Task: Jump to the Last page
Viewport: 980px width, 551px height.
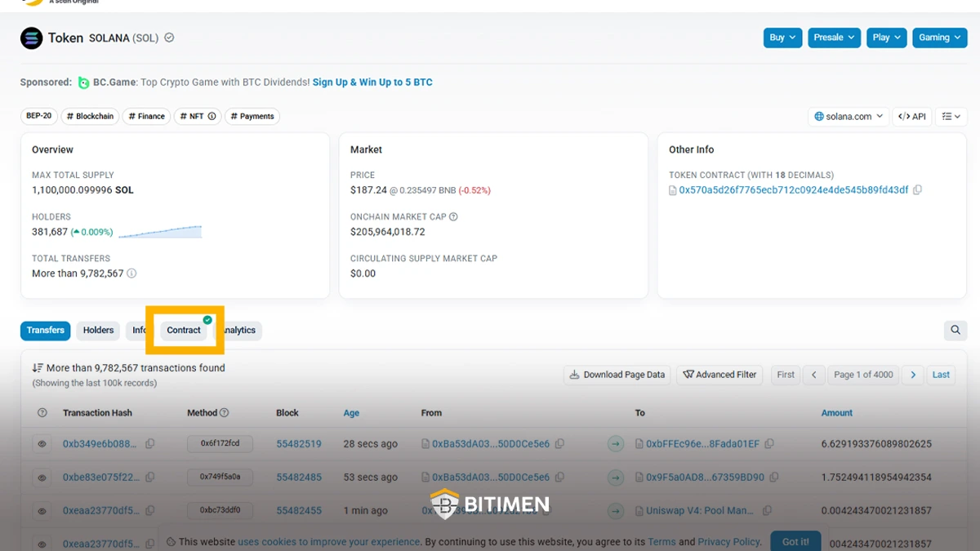Action: coord(941,375)
